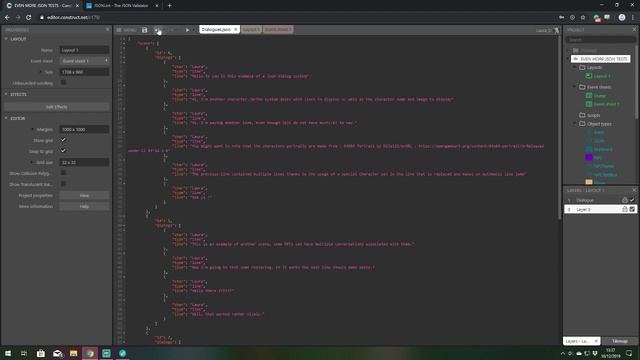Collapse the Event sheets folder

575,87
